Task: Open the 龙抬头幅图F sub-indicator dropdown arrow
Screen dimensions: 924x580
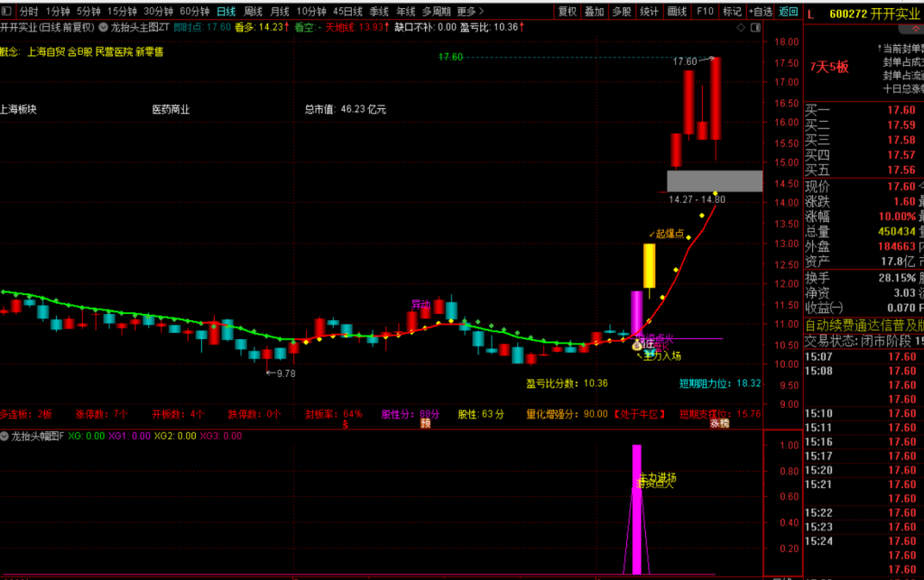Action: click(x=5, y=436)
